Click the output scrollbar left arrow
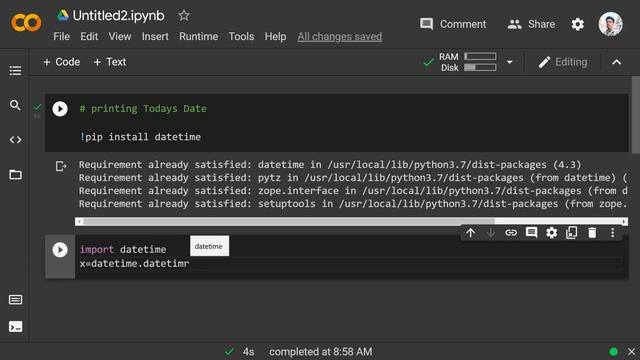This screenshot has height=360, width=640. (x=79, y=221)
